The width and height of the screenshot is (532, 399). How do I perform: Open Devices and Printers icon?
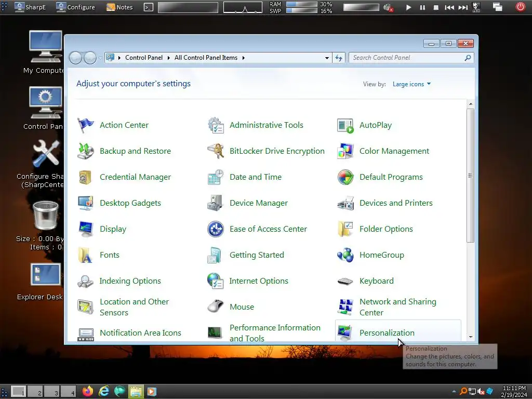pos(345,203)
